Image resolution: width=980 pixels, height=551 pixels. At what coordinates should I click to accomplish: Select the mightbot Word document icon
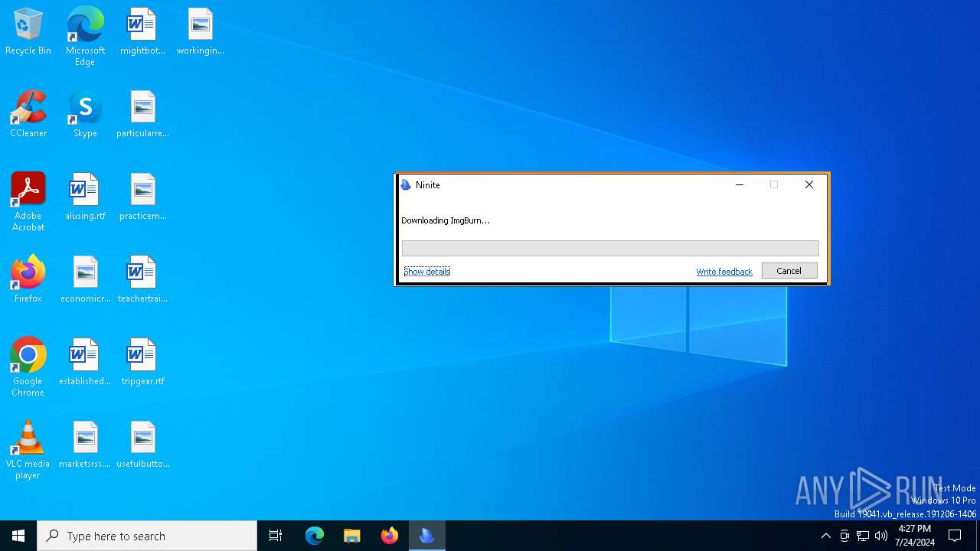pos(142,32)
